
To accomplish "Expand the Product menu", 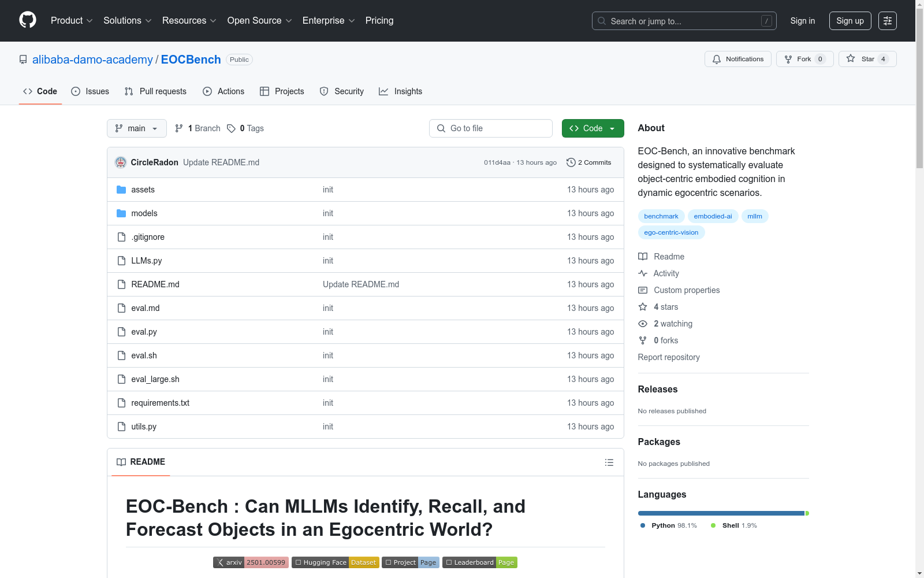I will pyautogui.click(x=72, y=21).
